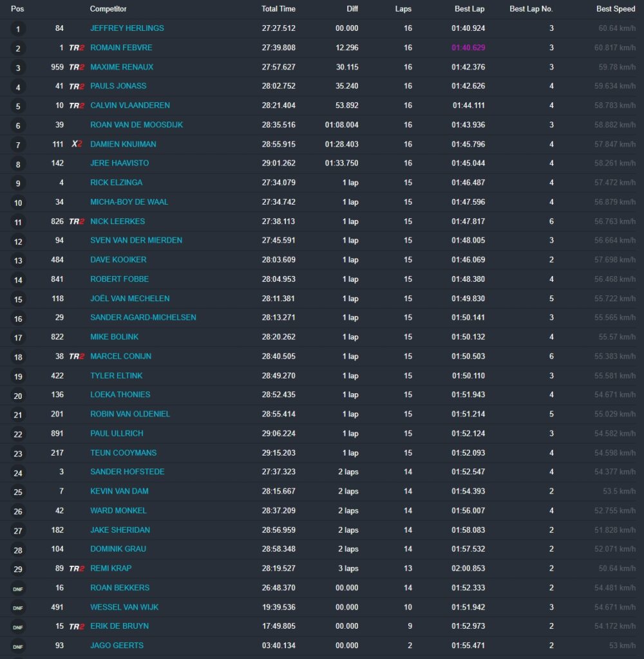Image resolution: width=644 pixels, height=659 pixels.
Task: Click the Competitor column header
Action: tap(108, 9)
